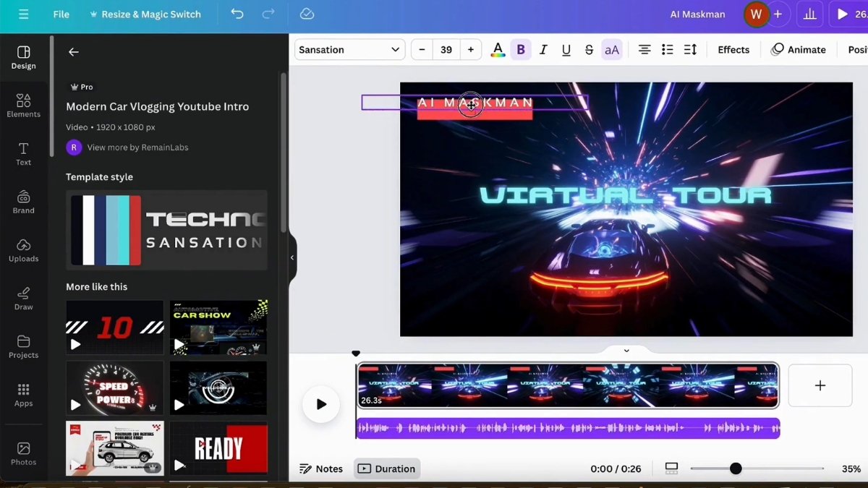Switch to the Text panel
Viewport: 868px width, 488px height.
(x=23, y=154)
